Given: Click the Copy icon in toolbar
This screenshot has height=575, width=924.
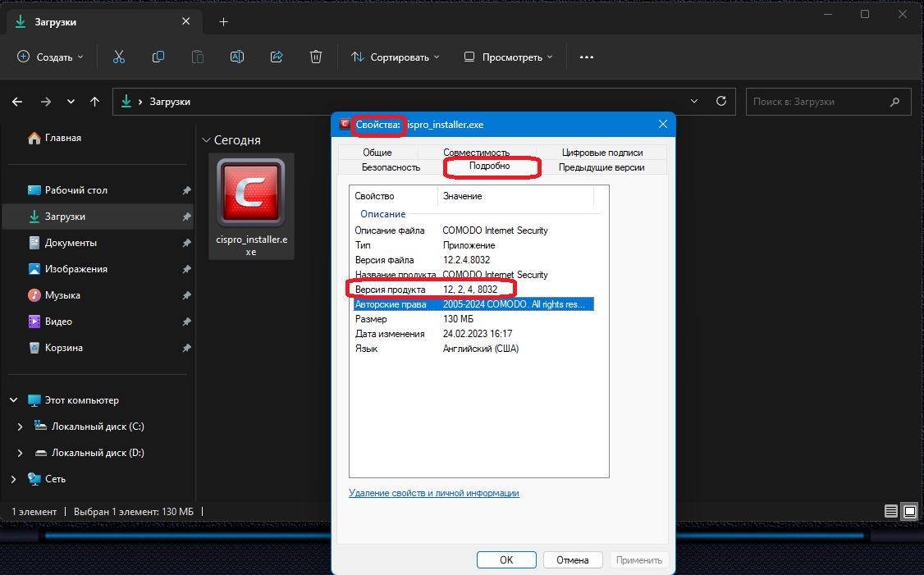Looking at the screenshot, I should tap(158, 57).
